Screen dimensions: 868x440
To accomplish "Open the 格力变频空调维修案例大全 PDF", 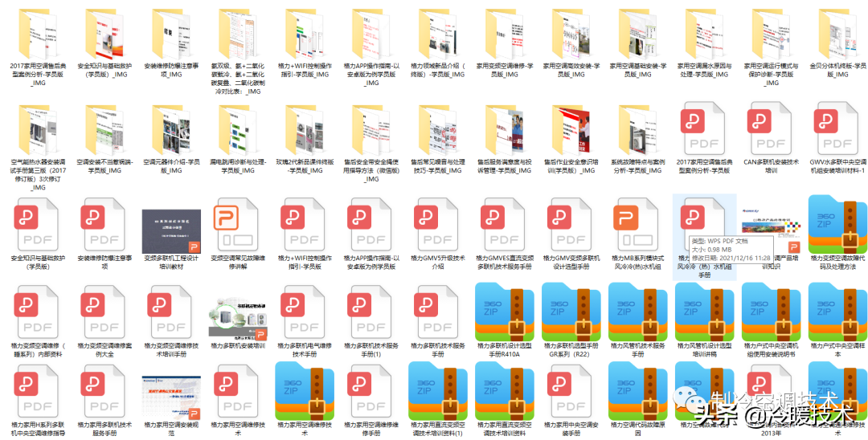I will pos(104,312).
